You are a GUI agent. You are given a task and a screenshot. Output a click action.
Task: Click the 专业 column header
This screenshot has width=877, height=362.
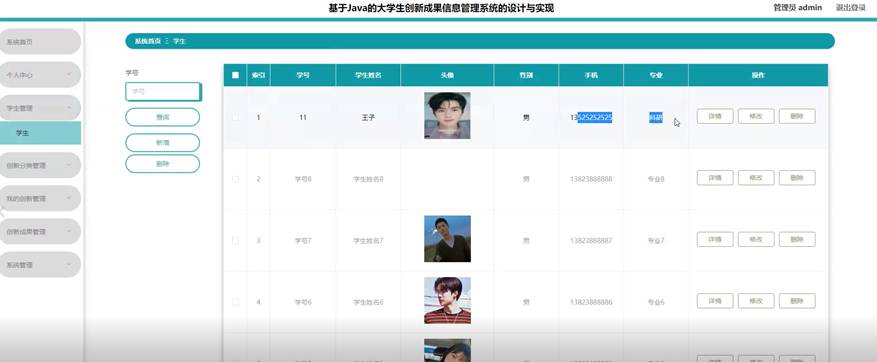(x=656, y=75)
